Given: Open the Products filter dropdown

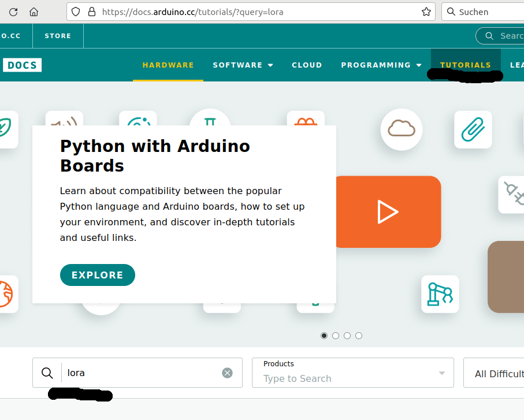Looking at the screenshot, I should (352, 373).
